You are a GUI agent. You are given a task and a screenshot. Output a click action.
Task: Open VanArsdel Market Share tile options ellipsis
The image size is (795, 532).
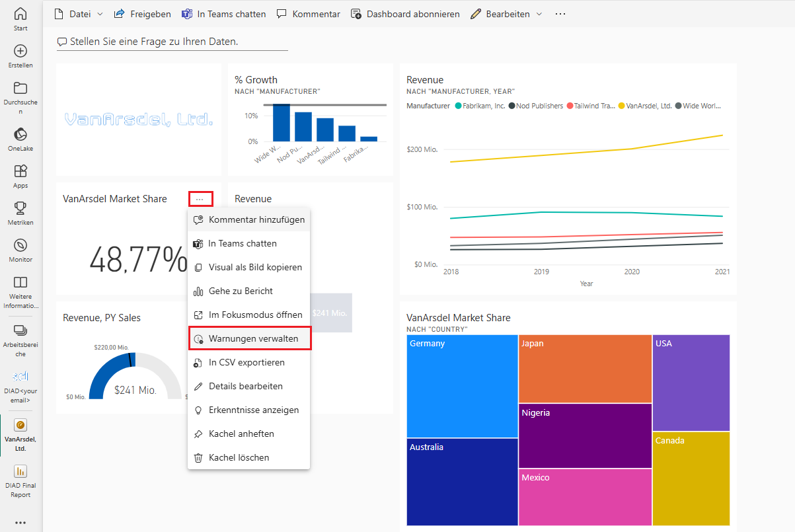[200, 199]
